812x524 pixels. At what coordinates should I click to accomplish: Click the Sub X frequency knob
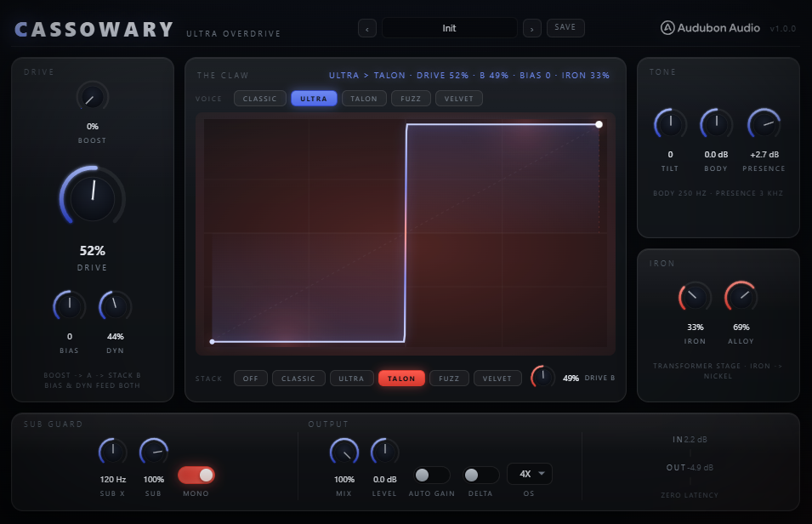pos(113,452)
